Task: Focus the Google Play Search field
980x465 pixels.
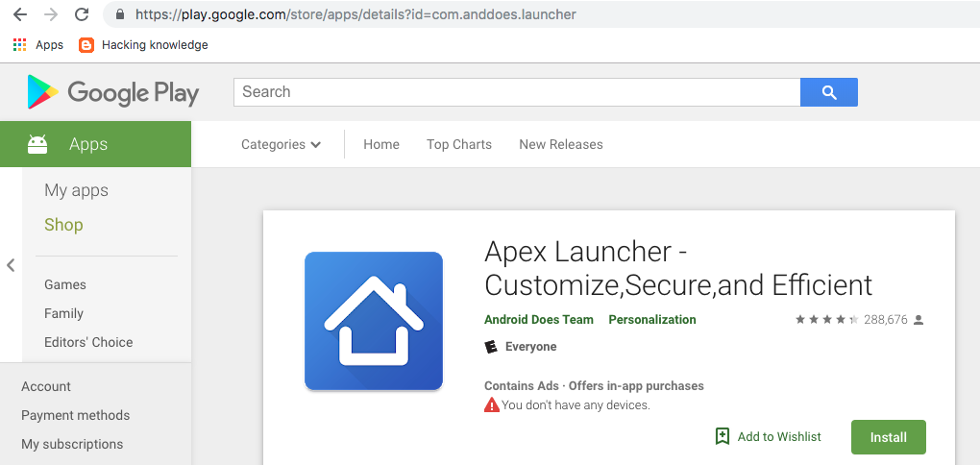Action: 517,92
